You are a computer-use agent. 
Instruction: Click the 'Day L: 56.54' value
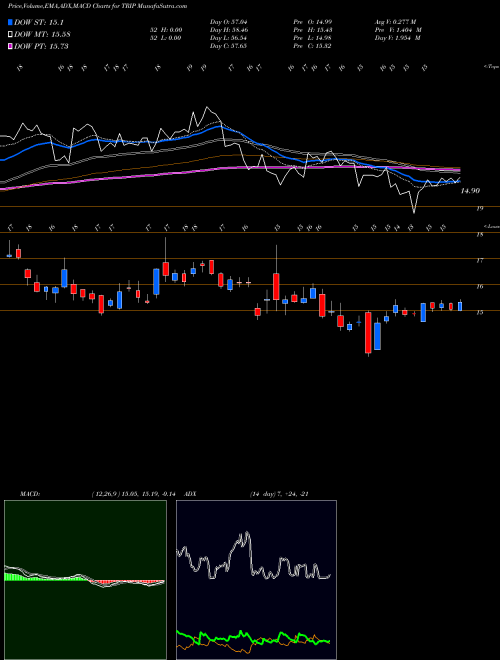[229, 38]
